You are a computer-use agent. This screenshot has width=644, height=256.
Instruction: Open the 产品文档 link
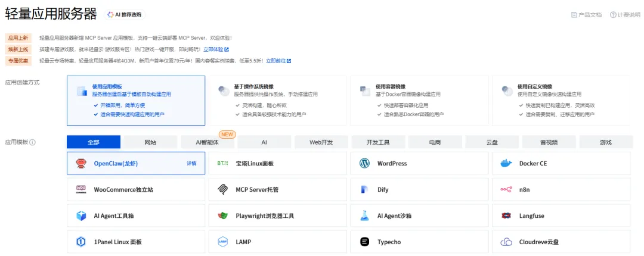tap(587, 15)
